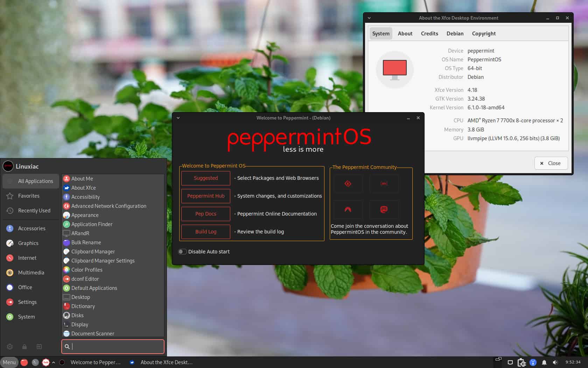The image size is (588, 368).
Task: Enable the Disable Auto start toggle
Action: (182, 252)
